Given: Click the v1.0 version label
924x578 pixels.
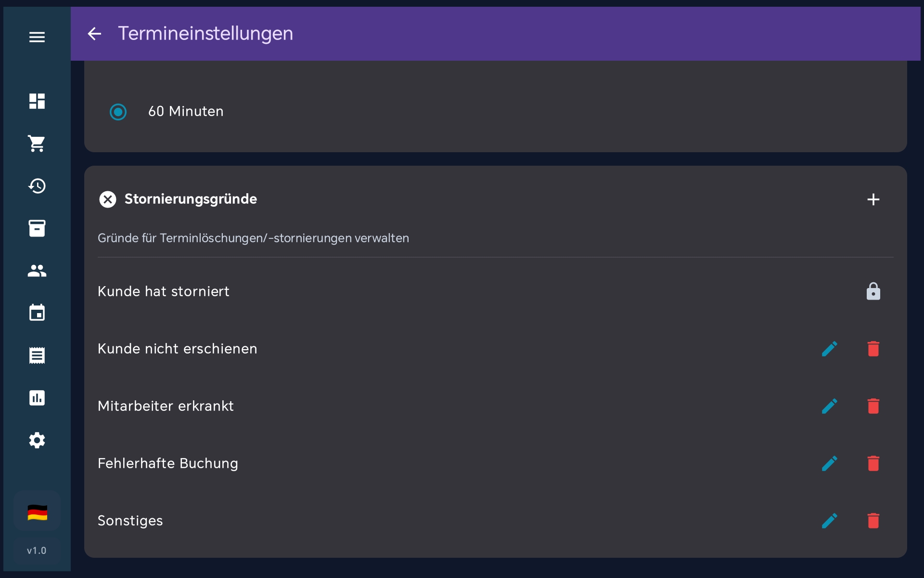Looking at the screenshot, I should (37, 550).
